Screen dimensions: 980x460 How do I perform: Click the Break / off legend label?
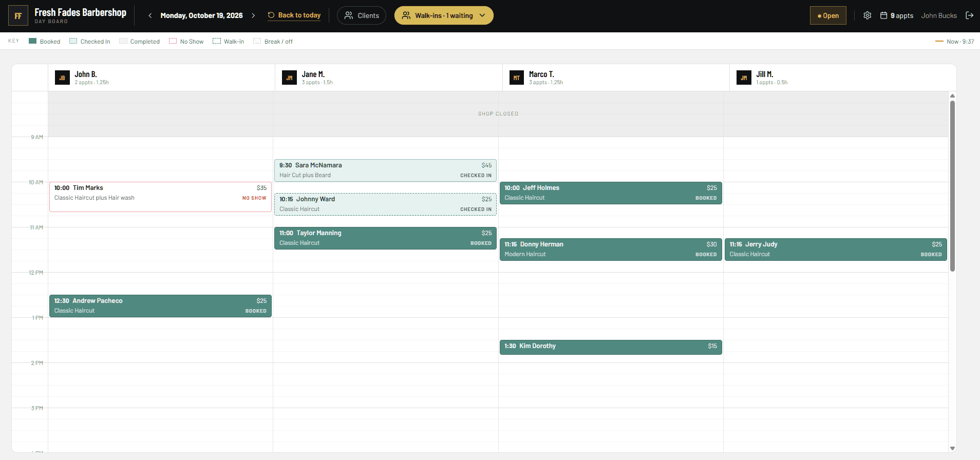[278, 42]
